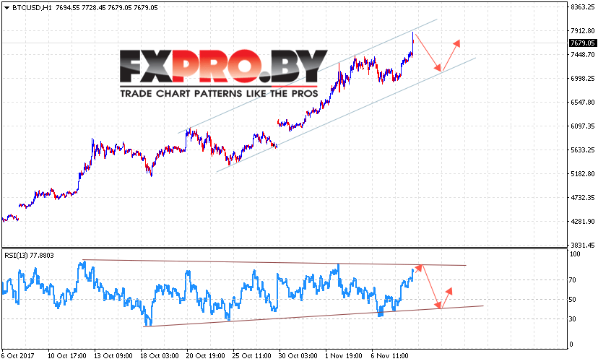Image resolution: width=598 pixels, height=364 pixels.
Task: Click the RSI(13) 77.8803 indicator label
Action: pos(29,255)
